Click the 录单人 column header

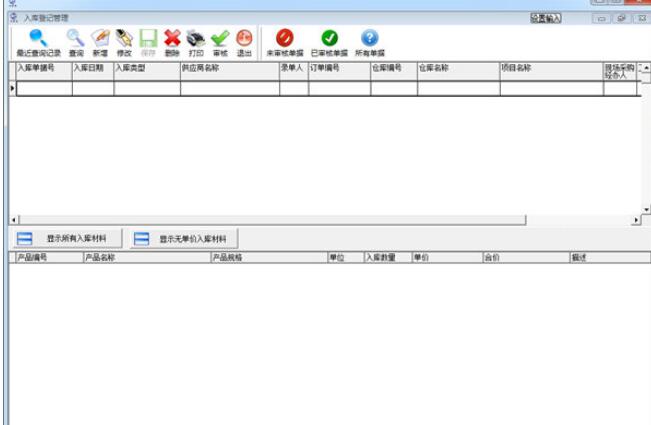(x=294, y=71)
